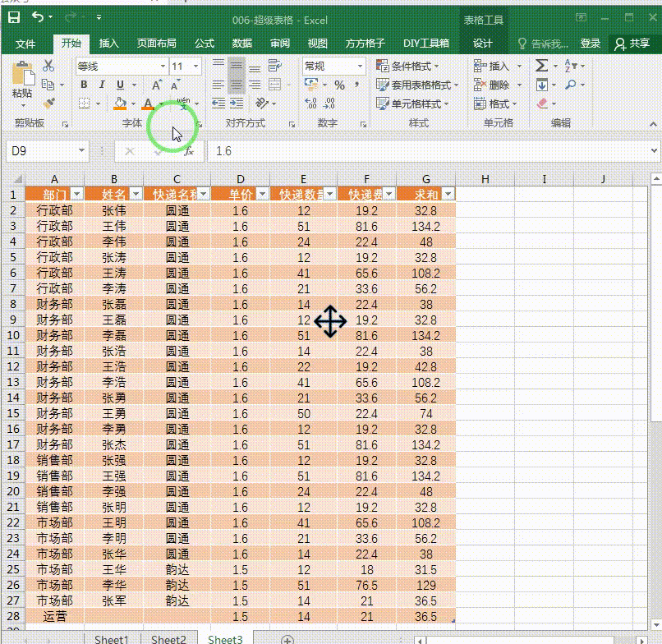Open filter dropdown for 姓名 column
Viewport: 662px width, 644px height.
click(x=136, y=194)
